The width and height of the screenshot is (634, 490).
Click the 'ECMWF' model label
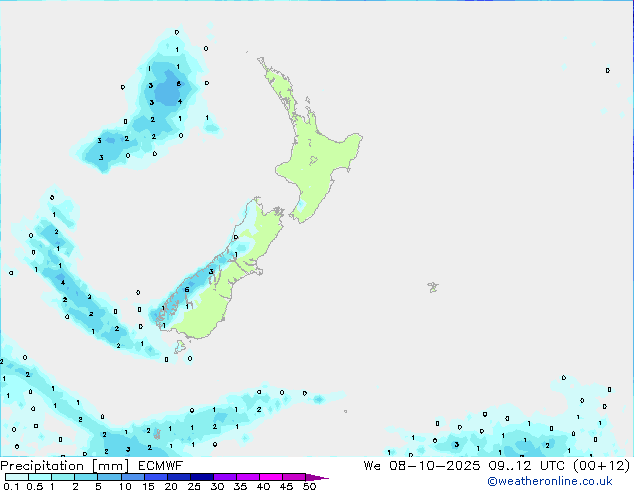point(161,466)
